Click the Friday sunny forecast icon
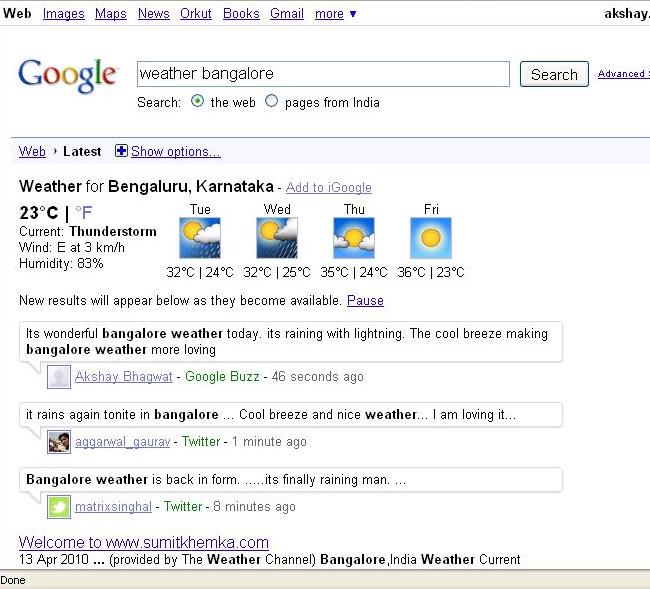The height and width of the screenshot is (589, 650). pos(431,238)
